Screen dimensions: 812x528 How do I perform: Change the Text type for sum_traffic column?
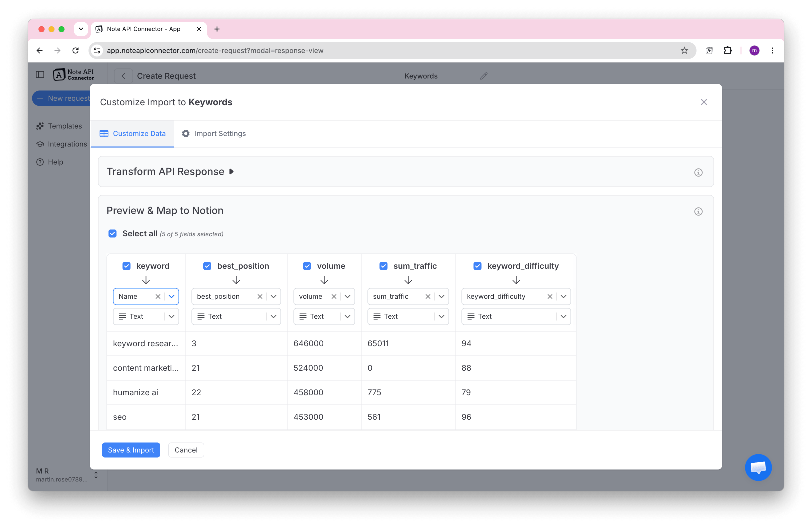pos(408,316)
